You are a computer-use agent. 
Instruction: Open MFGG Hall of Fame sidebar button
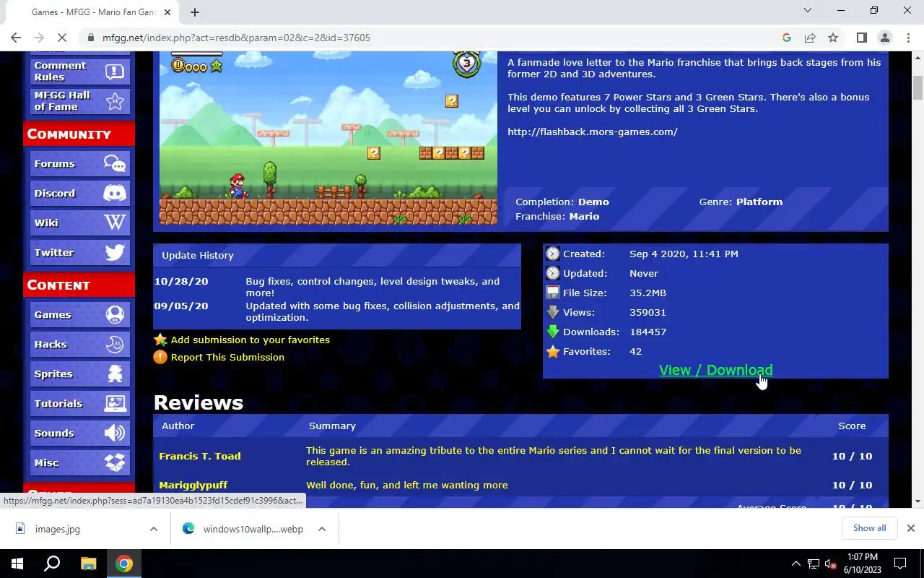tap(79, 100)
